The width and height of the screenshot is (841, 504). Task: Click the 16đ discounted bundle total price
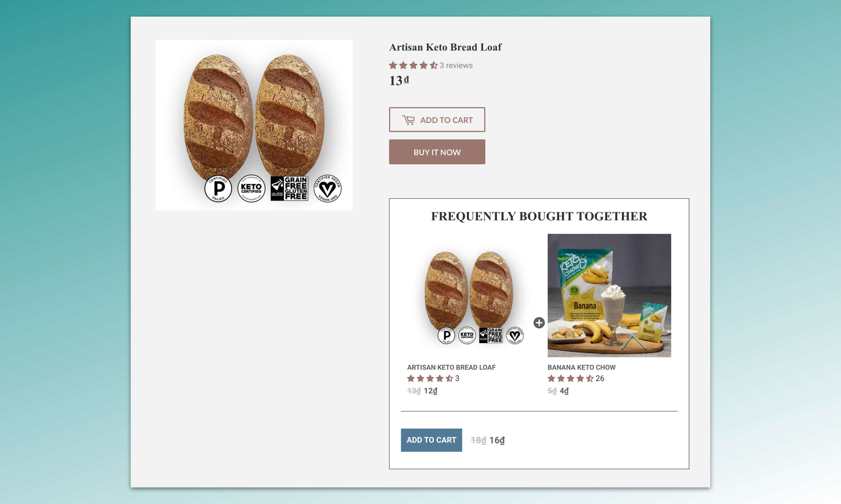click(x=497, y=440)
